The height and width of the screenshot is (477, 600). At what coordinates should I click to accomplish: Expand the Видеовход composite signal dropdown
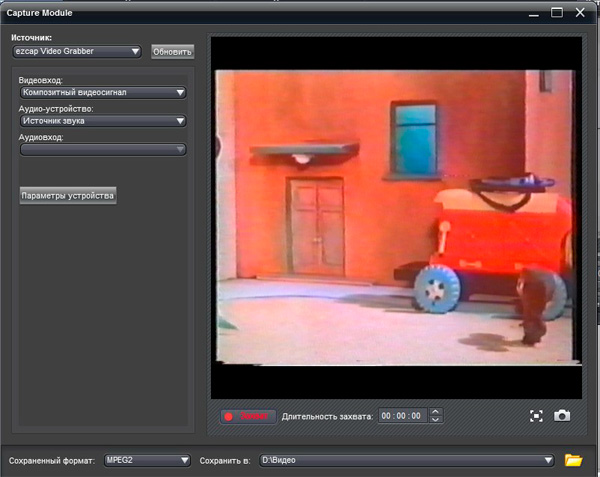[102, 93]
